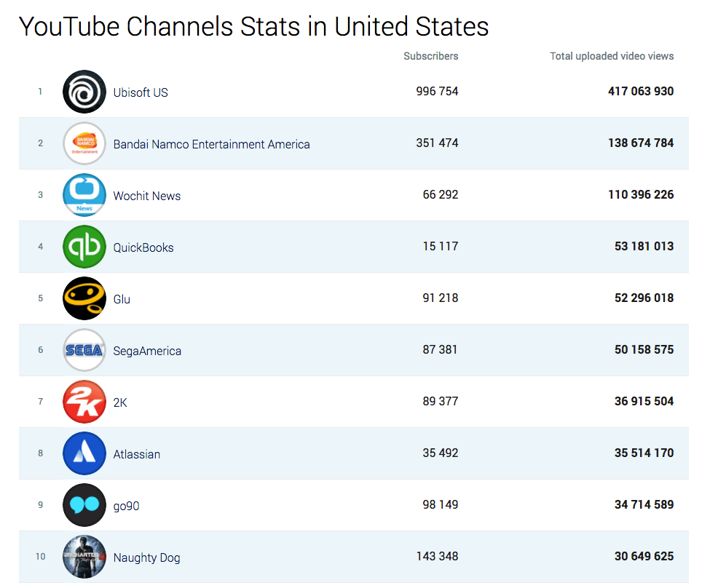Click the go90 channel icon

[x=84, y=505]
